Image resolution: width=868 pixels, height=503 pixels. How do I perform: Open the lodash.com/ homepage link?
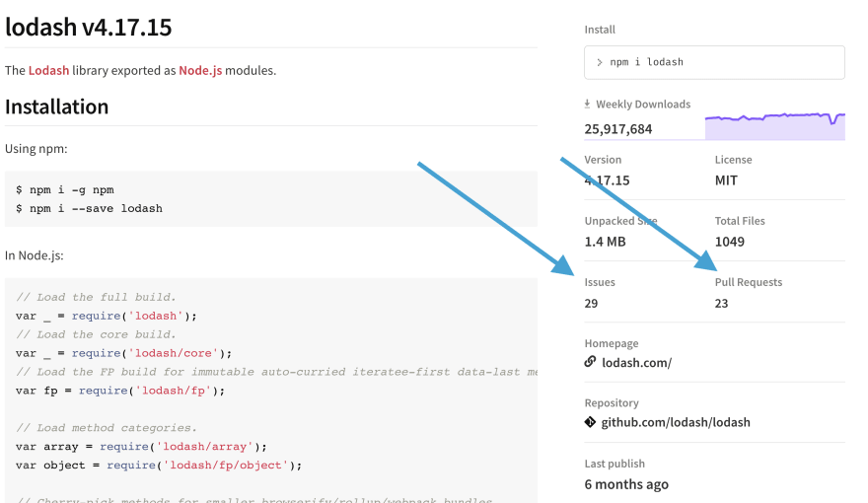click(x=636, y=362)
